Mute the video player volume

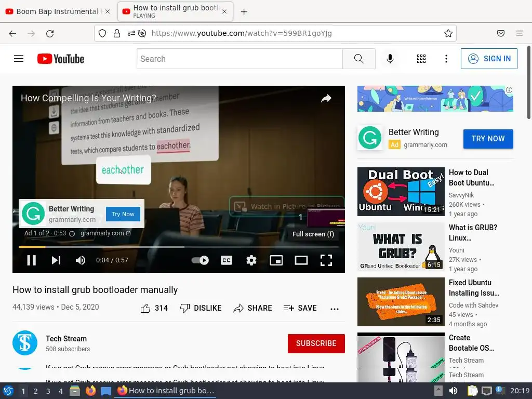pyautogui.click(x=81, y=260)
